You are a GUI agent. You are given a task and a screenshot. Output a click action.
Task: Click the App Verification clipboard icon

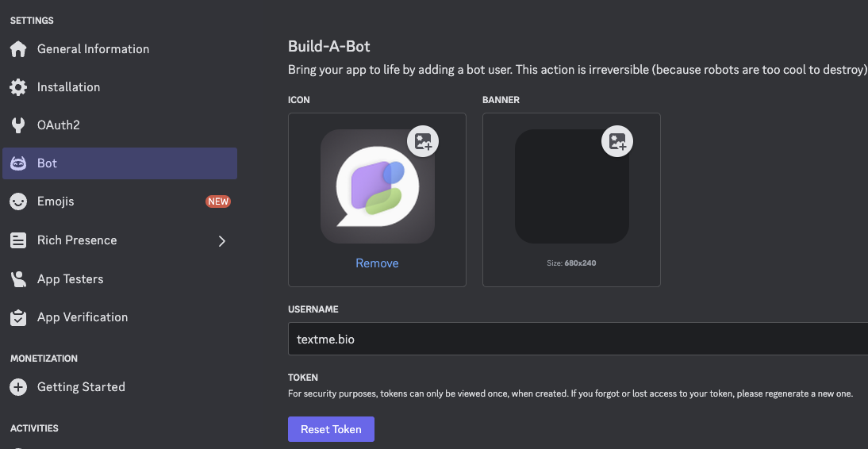(18, 317)
